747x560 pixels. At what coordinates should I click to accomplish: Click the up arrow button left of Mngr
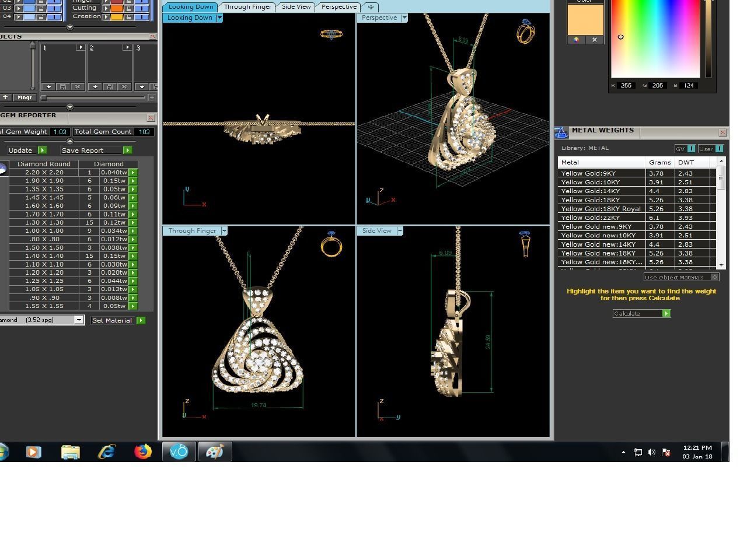tap(5, 97)
